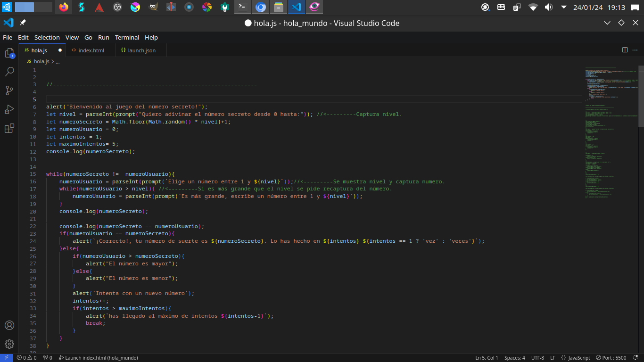Place cursor on empty line 5
Image resolution: width=644 pixels, height=362 pixels.
click(315, 99)
